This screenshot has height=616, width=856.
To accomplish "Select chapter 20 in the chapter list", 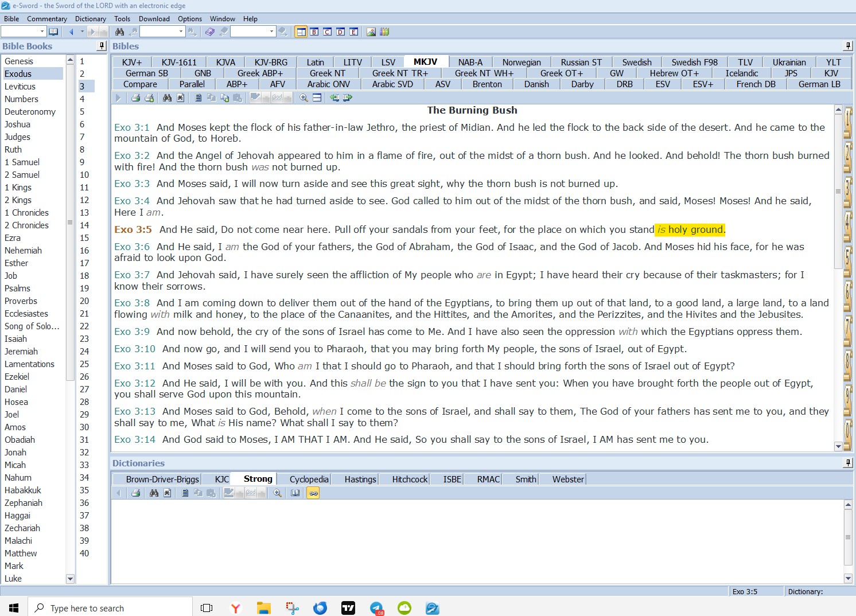I will coord(84,301).
